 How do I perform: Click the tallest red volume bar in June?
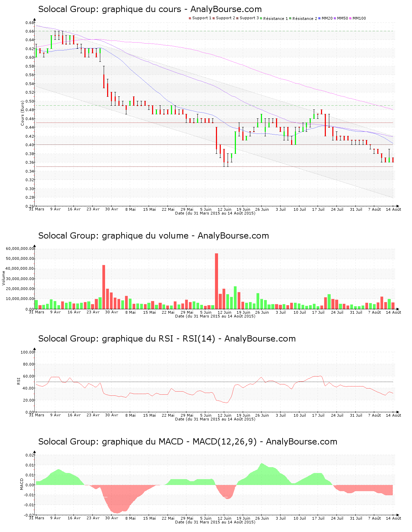click(x=216, y=281)
